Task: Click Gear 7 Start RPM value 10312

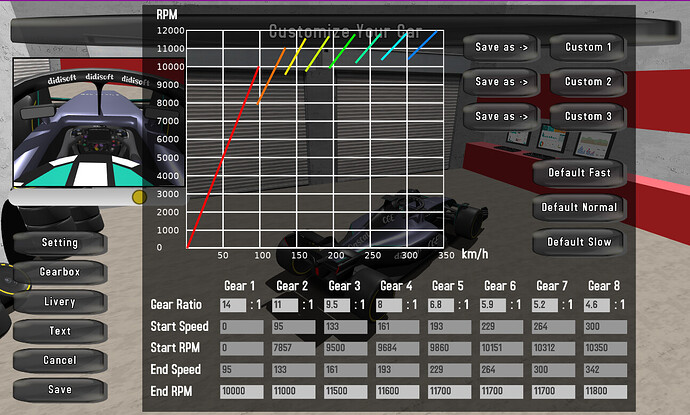Action: pyautogui.click(x=553, y=348)
